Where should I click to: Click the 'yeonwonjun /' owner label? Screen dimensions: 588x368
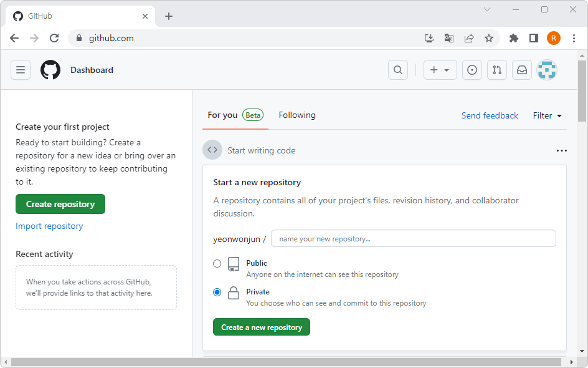coord(239,240)
